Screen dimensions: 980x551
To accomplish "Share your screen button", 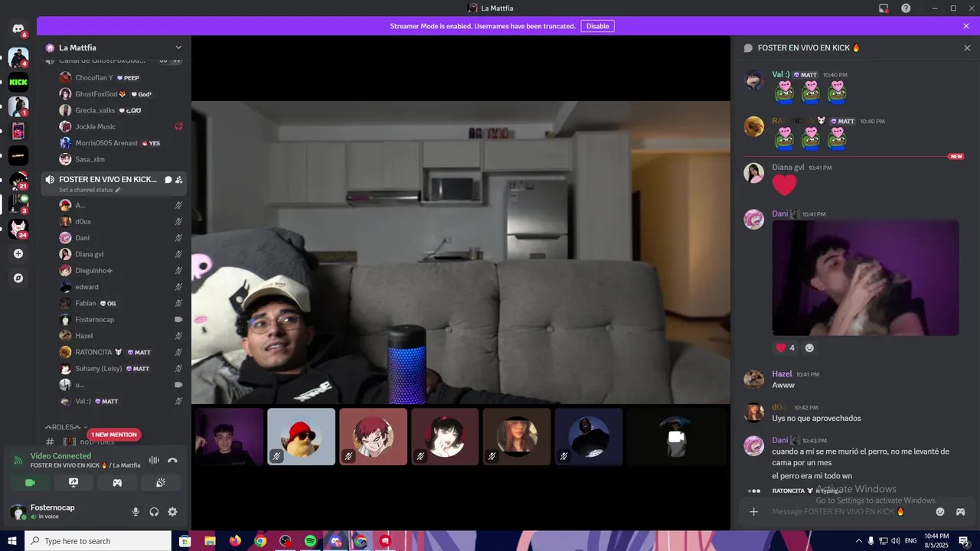I will pos(73,483).
